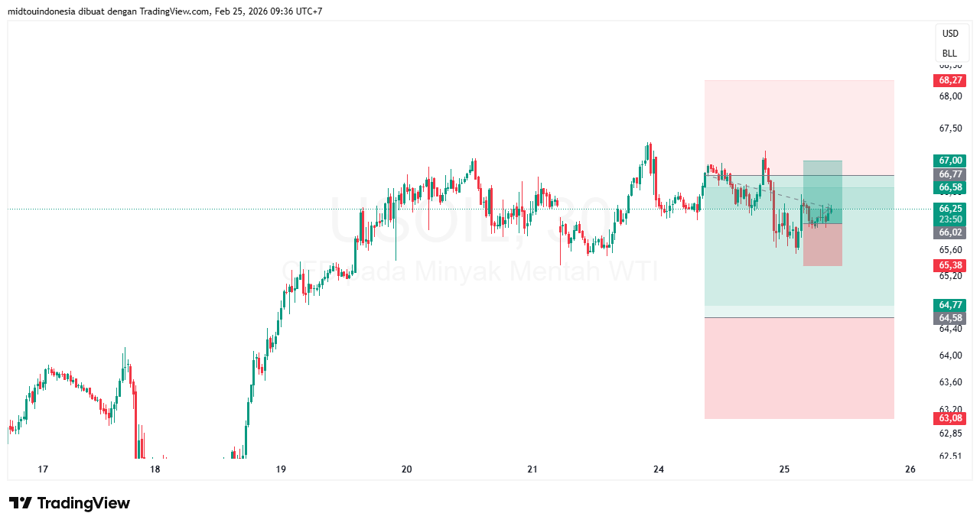The height and width of the screenshot is (526, 980).
Task: Select the gray 66,02 entry price label
Action: pos(950,232)
